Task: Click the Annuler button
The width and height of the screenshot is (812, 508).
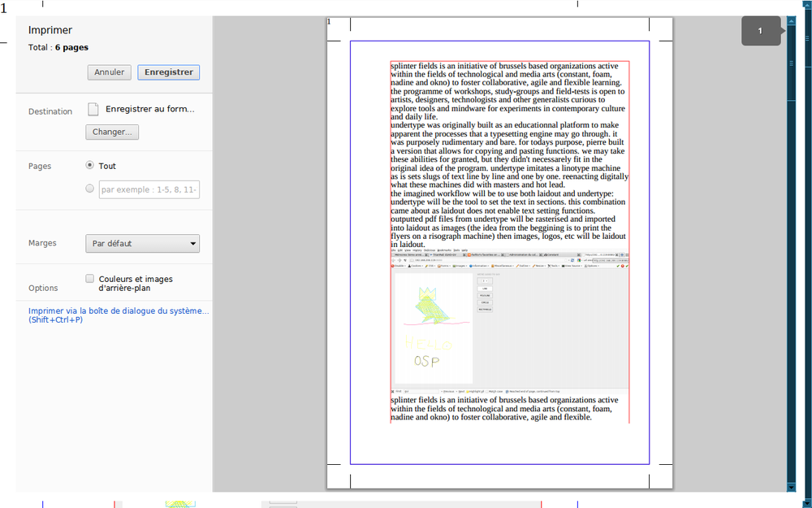Action: click(x=109, y=72)
